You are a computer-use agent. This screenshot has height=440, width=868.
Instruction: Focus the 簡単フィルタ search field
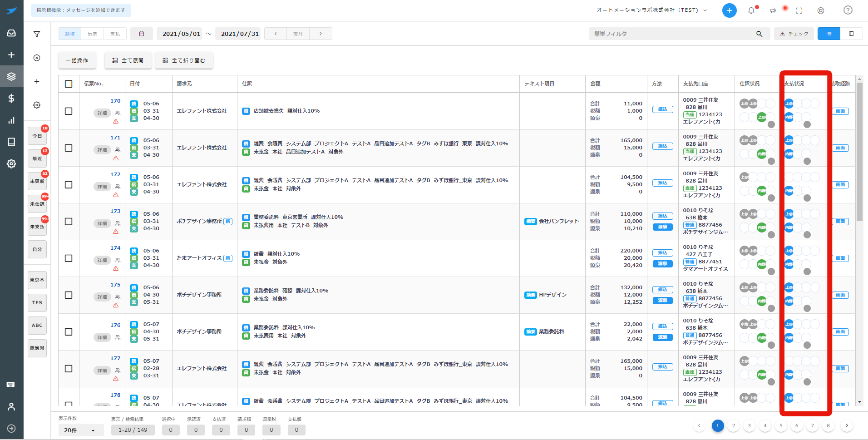(672, 34)
